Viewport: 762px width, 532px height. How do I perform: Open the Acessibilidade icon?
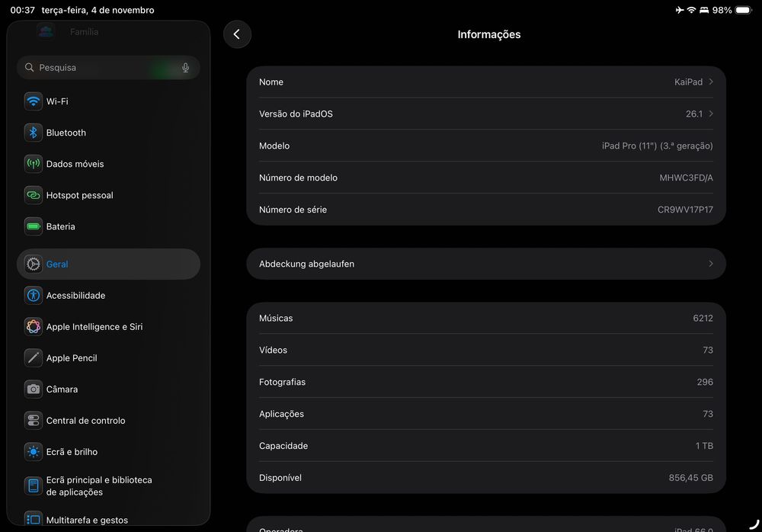pos(33,295)
